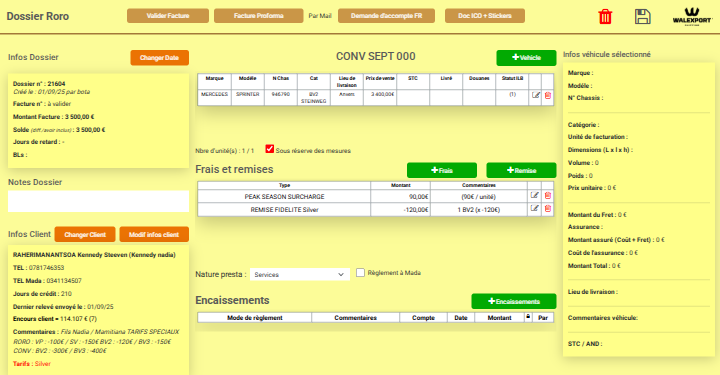Image resolution: width=720 pixels, height=375 pixels.
Task: Click Mode de règlement column header
Action: pyautogui.click(x=255, y=318)
